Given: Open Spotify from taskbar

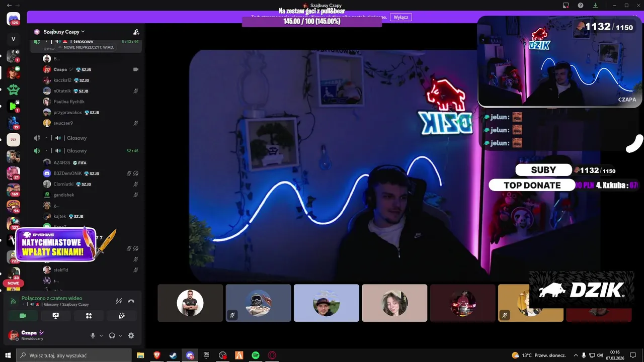Looking at the screenshot, I should point(256,355).
